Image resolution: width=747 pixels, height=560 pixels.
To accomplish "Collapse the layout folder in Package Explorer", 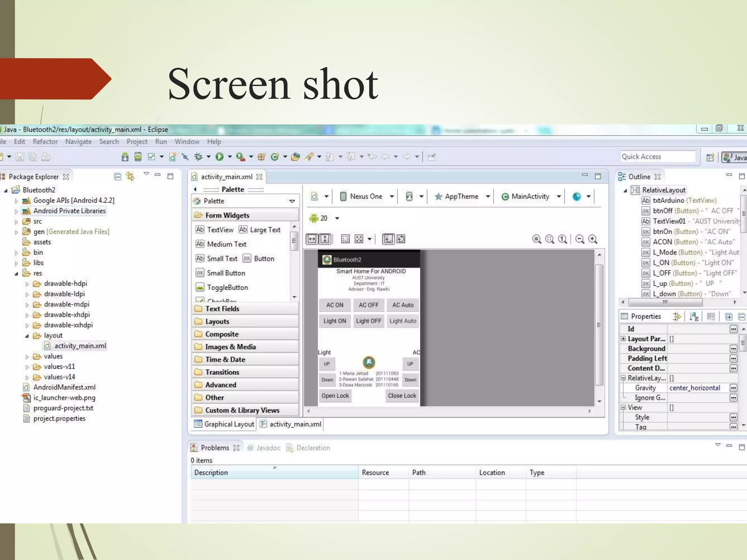I will click(x=27, y=336).
